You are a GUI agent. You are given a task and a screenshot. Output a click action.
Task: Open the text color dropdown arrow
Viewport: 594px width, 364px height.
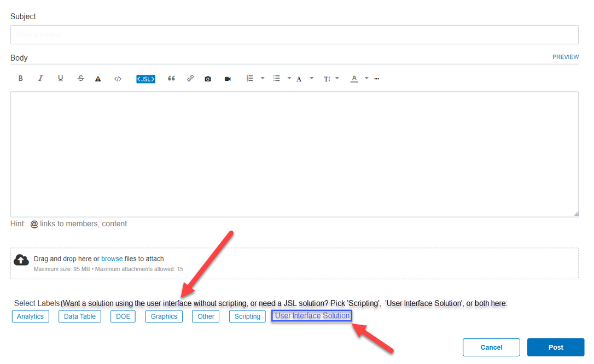(x=366, y=78)
